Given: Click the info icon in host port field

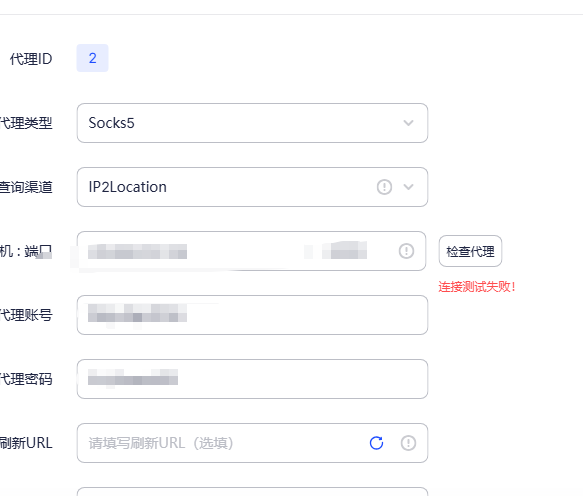Looking at the screenshot, I should pyautogui.click(x=406, y=251).
